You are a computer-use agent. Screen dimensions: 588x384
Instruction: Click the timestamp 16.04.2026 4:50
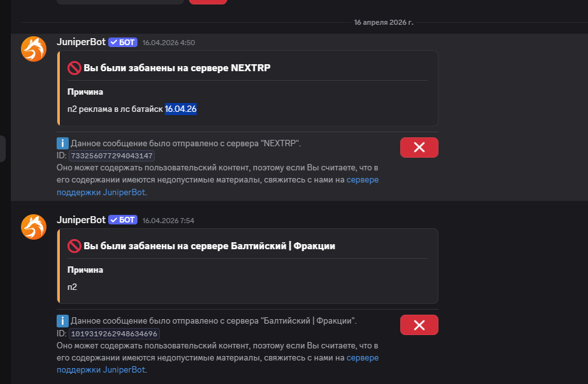169,43
